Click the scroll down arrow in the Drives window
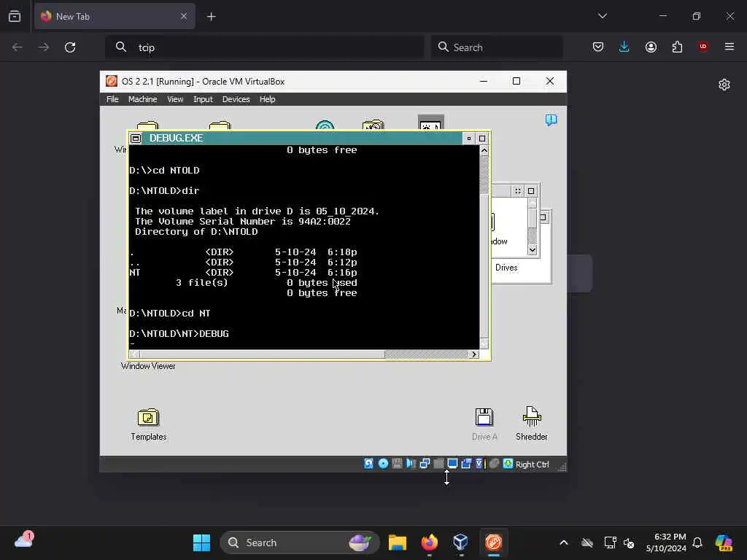747x560 pixels. (x=532, y=249)
